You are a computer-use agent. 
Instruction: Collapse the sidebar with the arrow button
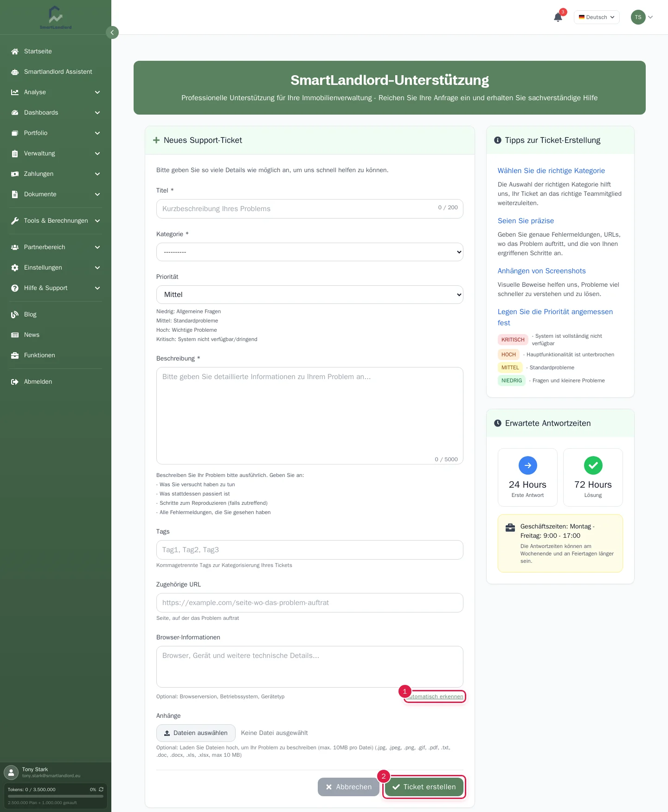[x=112, y=32]
